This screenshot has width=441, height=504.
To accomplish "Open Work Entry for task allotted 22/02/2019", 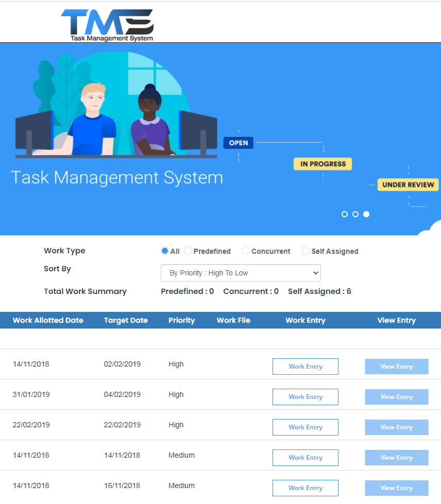I will click(x=305, y=427).
